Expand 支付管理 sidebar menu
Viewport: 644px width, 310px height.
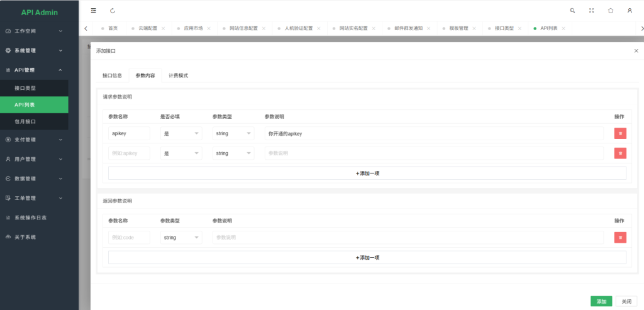[34, 140]
